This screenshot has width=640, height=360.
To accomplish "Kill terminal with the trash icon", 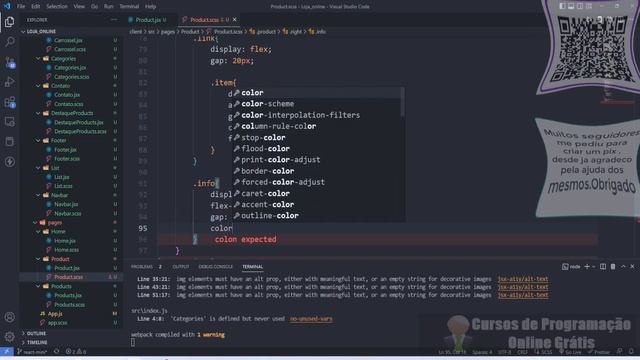I will (x=613, y=267).
